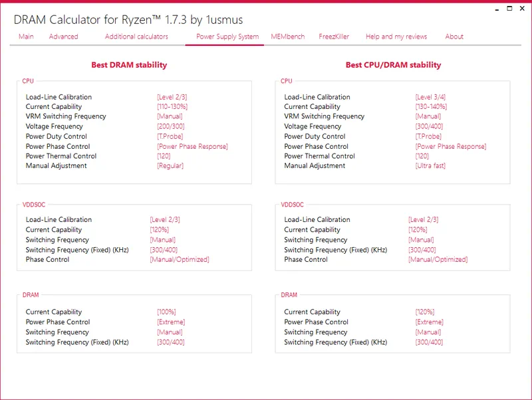532x400 pixels.
Task: Click 'Voltage Frequency' label under Best CPU/DRAM stability
Action: 313,126
